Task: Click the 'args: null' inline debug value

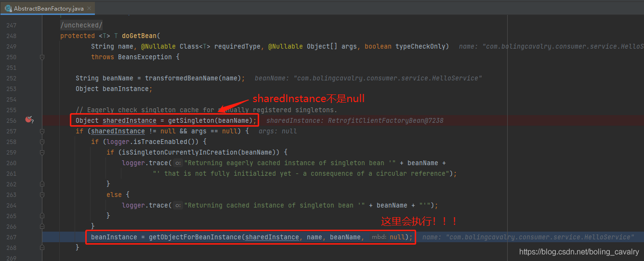Action: (278, 131)
